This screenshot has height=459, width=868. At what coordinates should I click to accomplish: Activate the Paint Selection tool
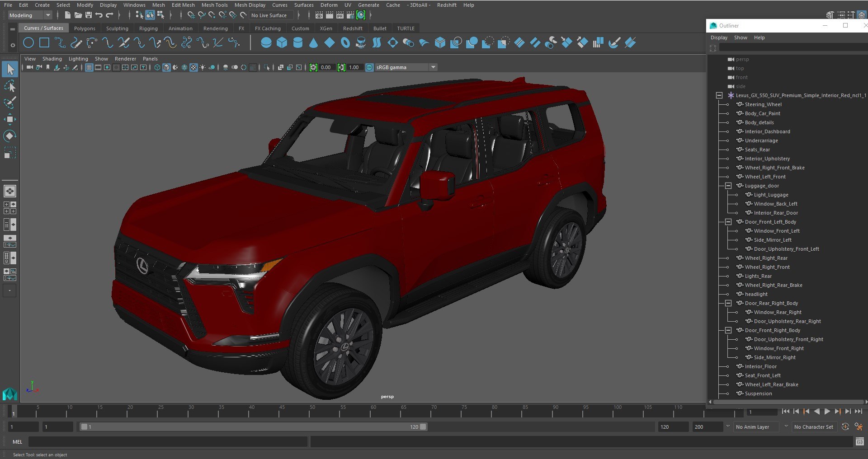pos(10,103)
